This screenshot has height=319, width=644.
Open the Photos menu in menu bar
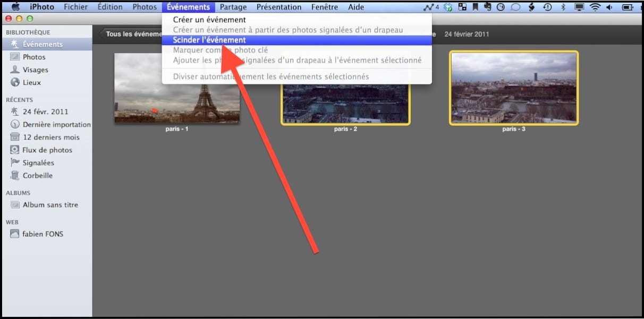pos(145,7)
